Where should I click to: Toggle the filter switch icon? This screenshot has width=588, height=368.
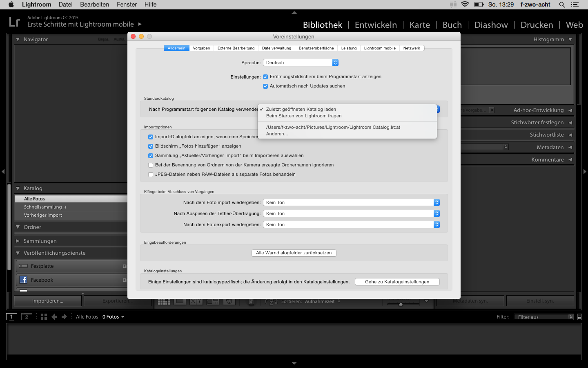(x=579, y=317)
